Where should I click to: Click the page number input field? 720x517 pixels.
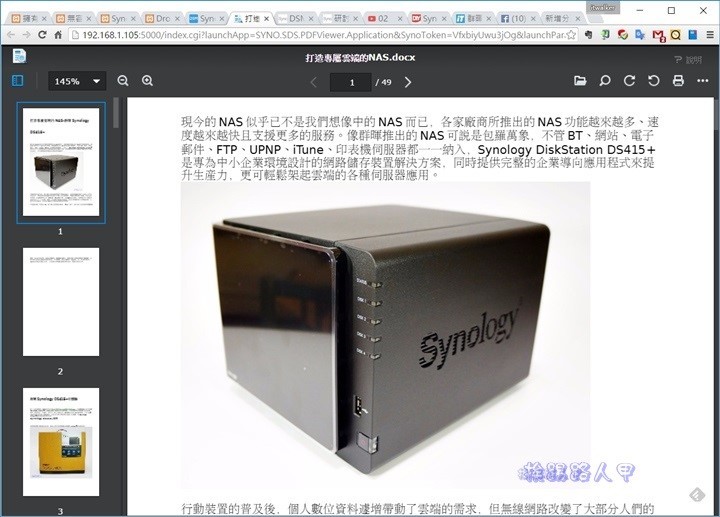coord(351,82)
